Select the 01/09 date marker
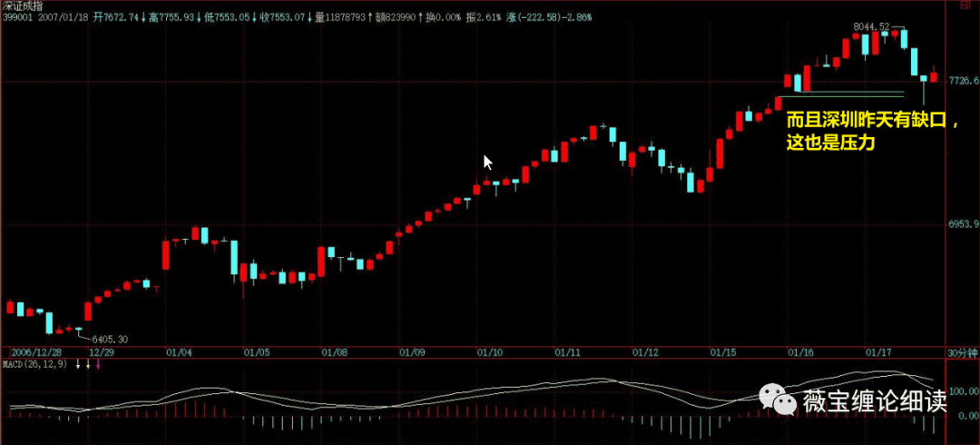Screen dimensions: 980x445 [412, 352]
